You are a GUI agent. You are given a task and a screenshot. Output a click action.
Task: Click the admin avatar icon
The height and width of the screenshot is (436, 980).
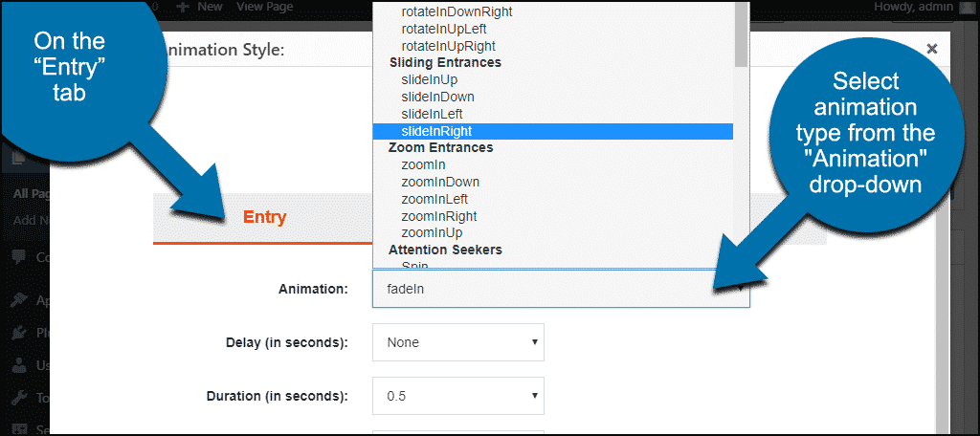[x=965, y=7]
